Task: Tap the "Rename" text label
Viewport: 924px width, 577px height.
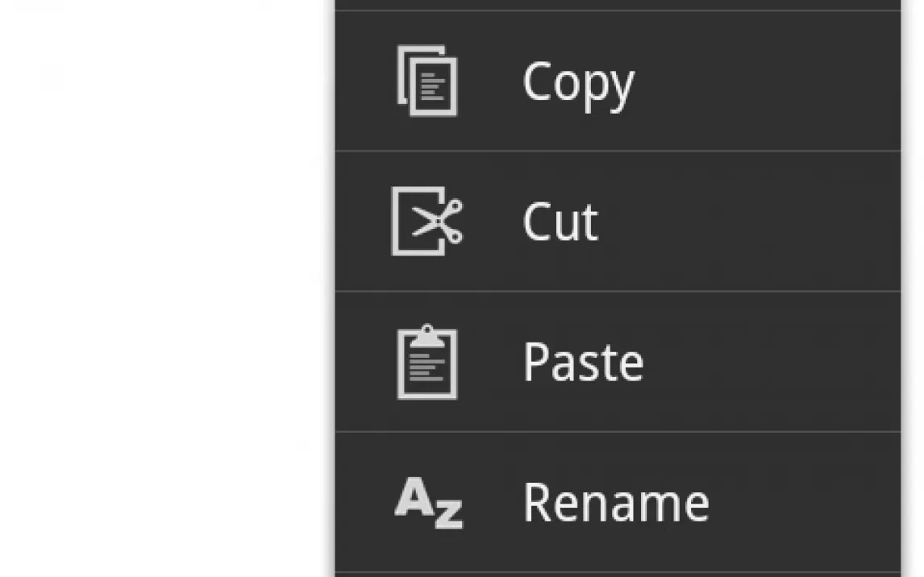Action: click(616, 502)
